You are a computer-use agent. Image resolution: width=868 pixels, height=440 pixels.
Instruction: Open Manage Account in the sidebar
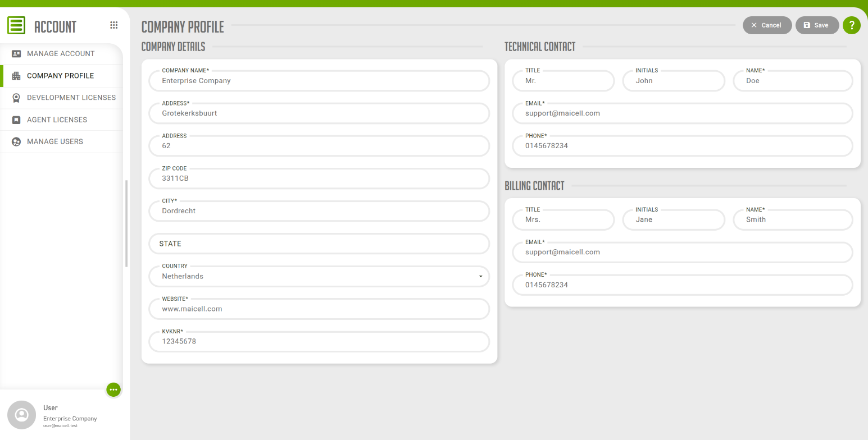(x=61, y=54)
